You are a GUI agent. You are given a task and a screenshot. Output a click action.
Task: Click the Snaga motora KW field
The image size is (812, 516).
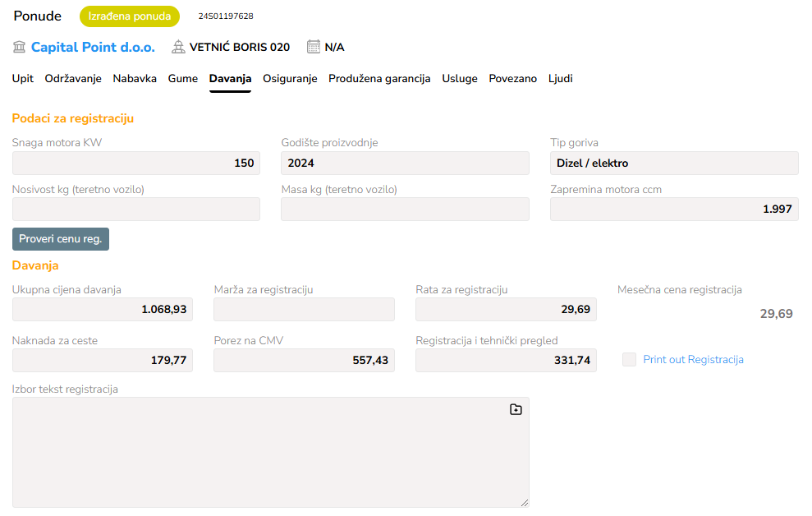tap(136, 163)
